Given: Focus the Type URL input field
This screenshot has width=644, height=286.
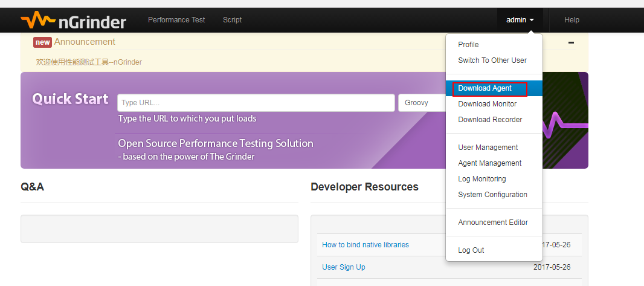Looking at the screenshot, I should coord(256,103).
